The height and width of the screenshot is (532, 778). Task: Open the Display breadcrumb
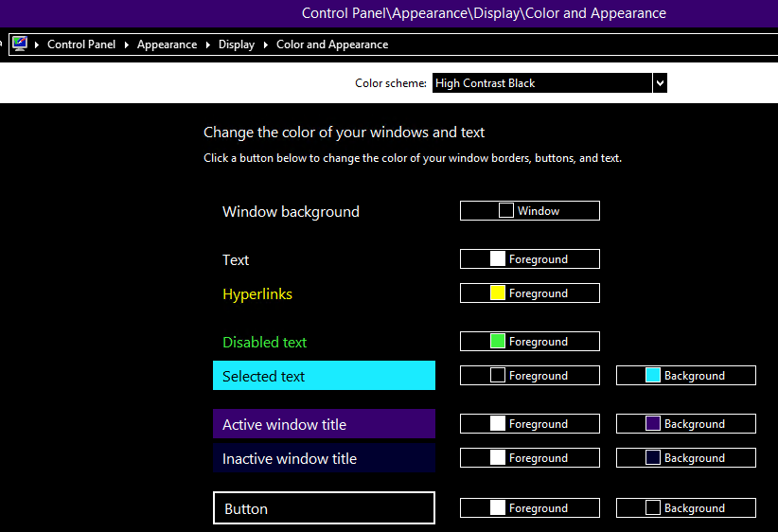coord(237,44)
